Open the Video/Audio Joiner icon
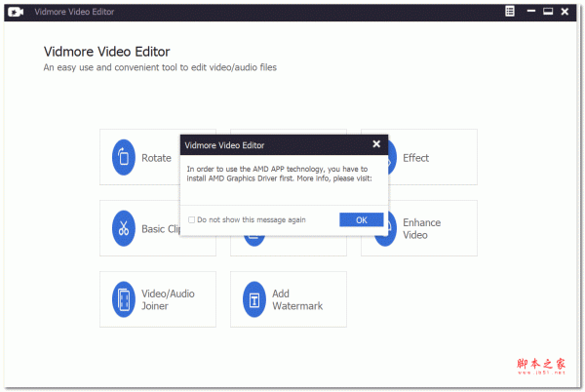This screenshot has width=585, height=392. click(124, 299)
